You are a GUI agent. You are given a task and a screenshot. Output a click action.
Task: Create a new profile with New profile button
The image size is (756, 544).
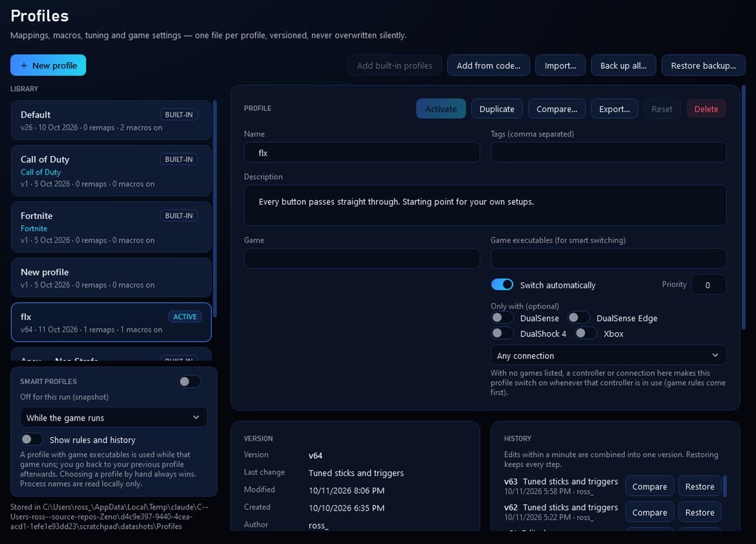point(48,66)
